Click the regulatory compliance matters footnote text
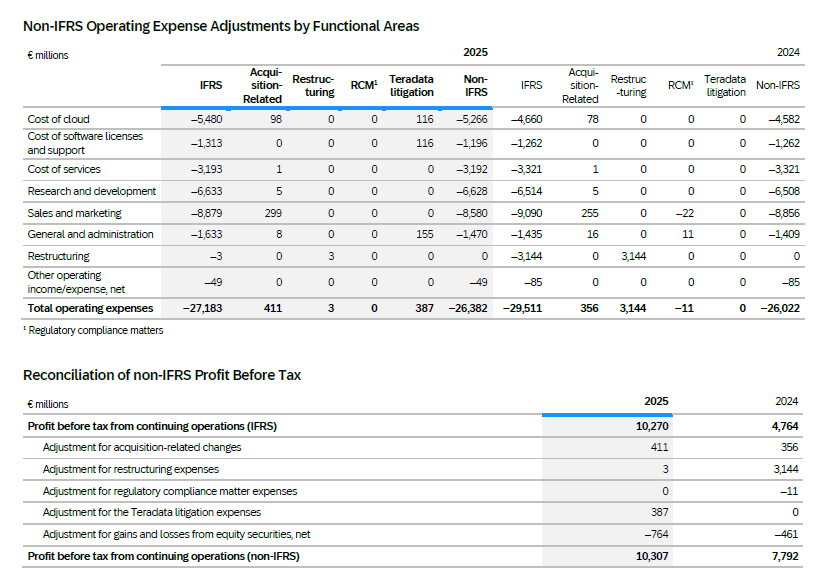The height and width of the screenshot is (573, 828). [95, 330]
